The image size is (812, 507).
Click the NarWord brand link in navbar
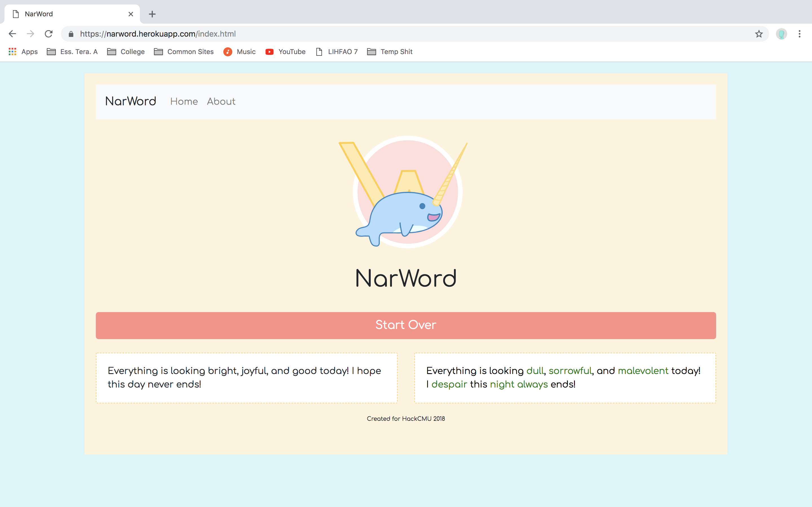point(131,101)
